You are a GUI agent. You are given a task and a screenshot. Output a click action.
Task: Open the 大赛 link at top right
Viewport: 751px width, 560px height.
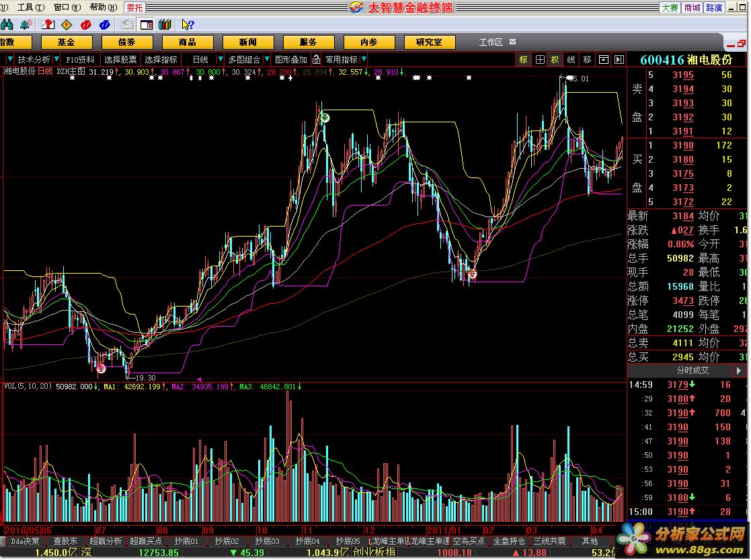(670, 7)
